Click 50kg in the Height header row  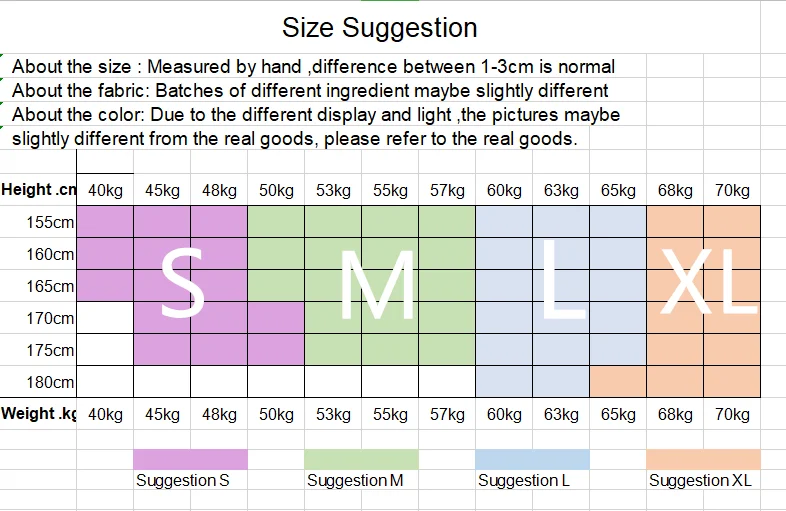[x=276, y=191]
